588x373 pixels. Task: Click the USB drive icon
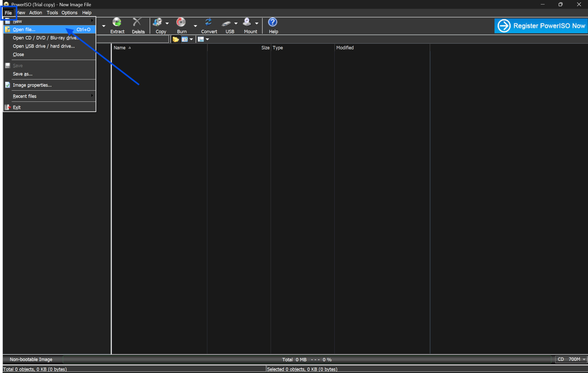tap(227, 23)
